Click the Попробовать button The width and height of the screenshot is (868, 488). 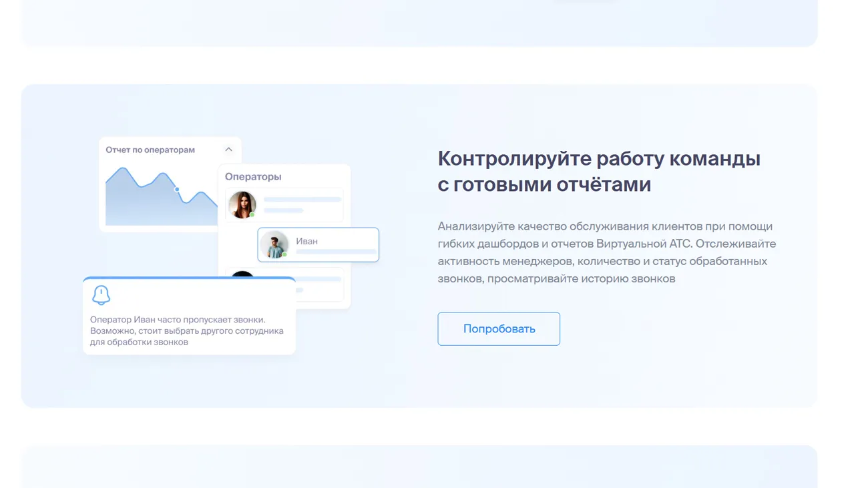[499, 328]
